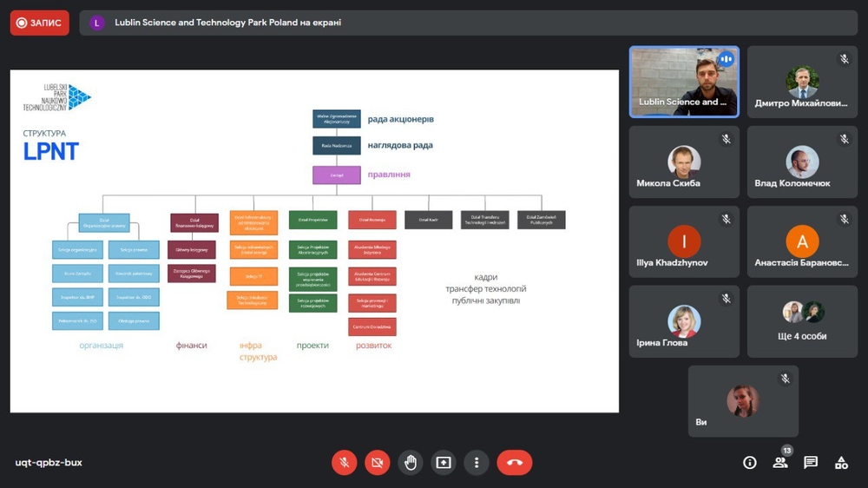868x488 pixels.
Task: Click the purple Zarząd box on slide
Action: coord(337,175)
